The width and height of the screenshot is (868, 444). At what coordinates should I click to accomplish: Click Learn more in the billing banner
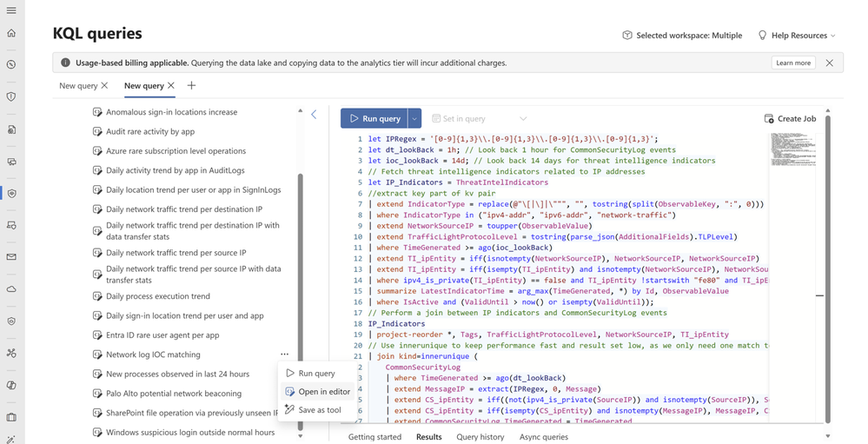point(793,63)
